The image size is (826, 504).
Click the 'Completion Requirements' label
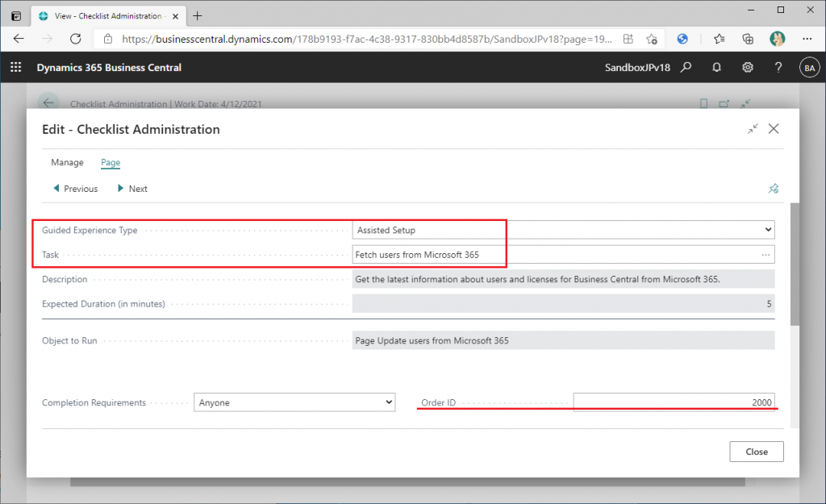point(94,402)
